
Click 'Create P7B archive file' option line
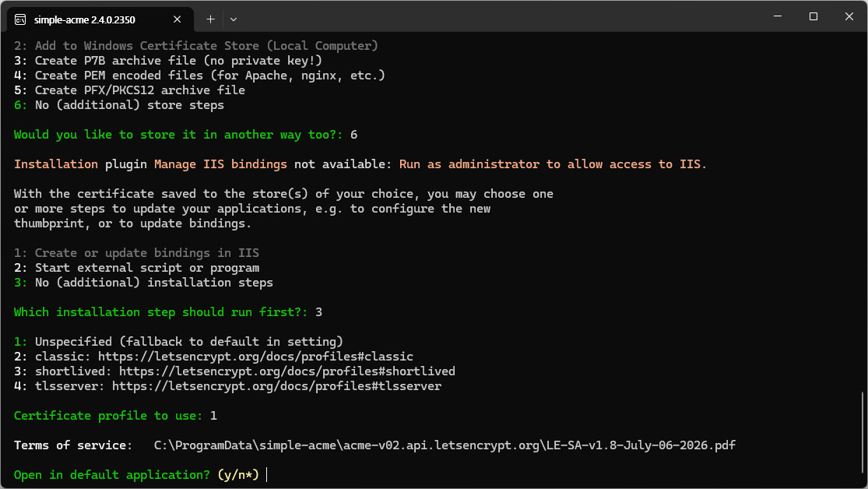[x=167, y=61]
